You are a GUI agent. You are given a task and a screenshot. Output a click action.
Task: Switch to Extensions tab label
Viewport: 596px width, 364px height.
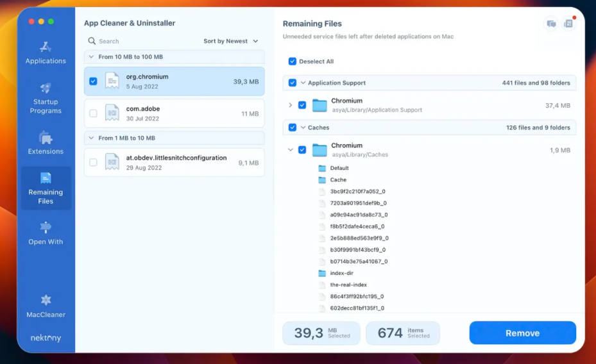coord(46,151)
